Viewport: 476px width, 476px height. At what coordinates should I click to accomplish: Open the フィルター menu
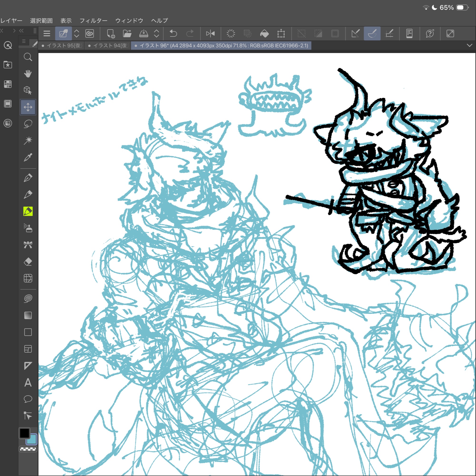point(93,21)
